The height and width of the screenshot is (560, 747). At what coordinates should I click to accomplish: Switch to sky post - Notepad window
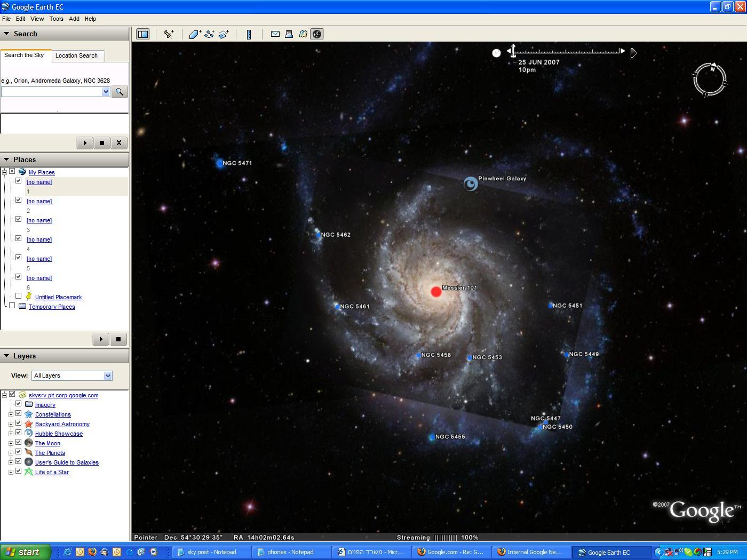tap(212, 552)
